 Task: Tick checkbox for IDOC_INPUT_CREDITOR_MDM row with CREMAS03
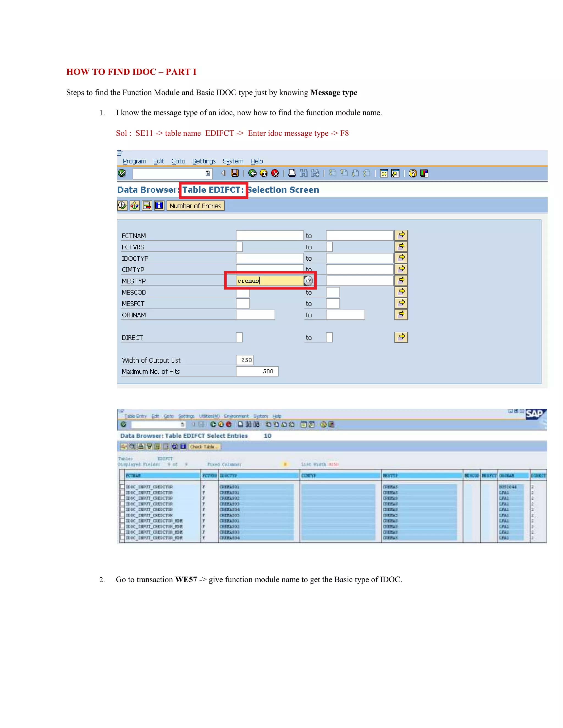pyautogui.click(x=122, y=532)
